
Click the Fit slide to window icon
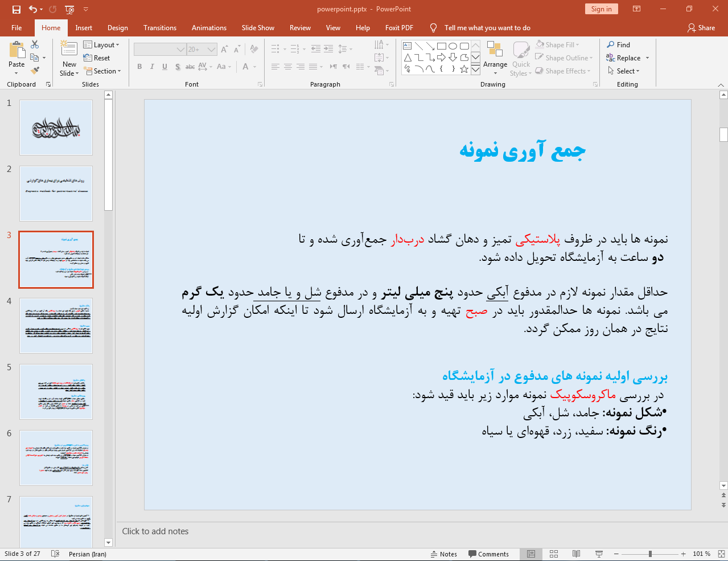coord(721,554)
